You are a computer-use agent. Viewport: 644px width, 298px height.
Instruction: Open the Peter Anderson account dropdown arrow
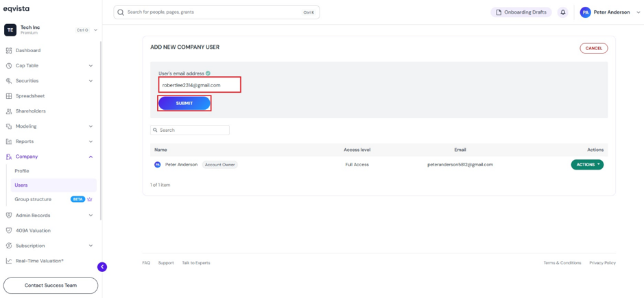[638, 12]
